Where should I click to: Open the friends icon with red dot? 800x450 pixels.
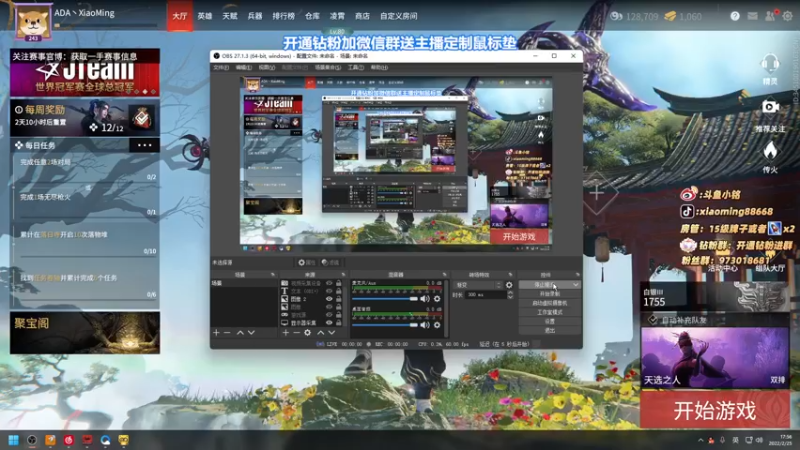pos(770,16)
